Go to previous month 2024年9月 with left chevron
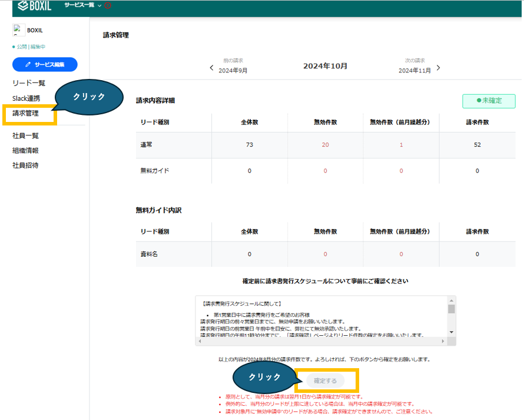This screenshot has height=420, width=524. (212, 68)
